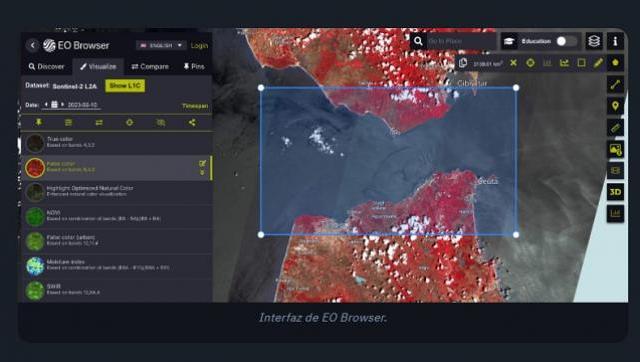Select the NDVI layer
This screenshot has width=640, height=362.
[116, 216]
